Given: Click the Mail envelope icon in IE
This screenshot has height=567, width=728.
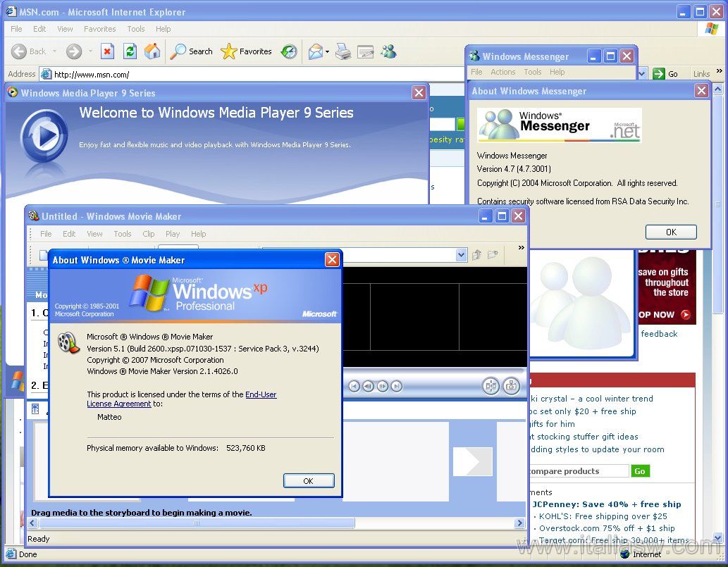Looking at the screenshot, I should click(x=315, y=51).
